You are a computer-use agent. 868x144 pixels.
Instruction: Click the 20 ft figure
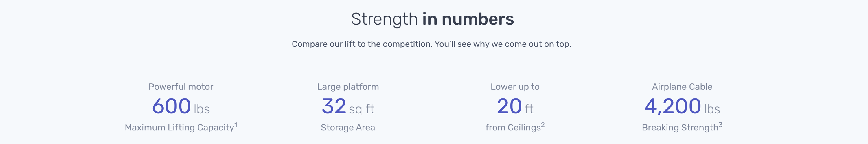[x=515, y=106]
